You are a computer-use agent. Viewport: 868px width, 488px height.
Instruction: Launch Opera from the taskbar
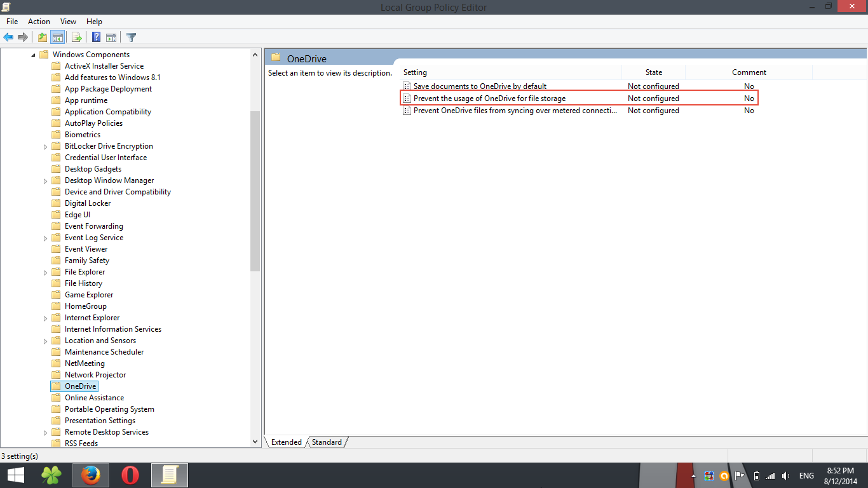(130, 475)
